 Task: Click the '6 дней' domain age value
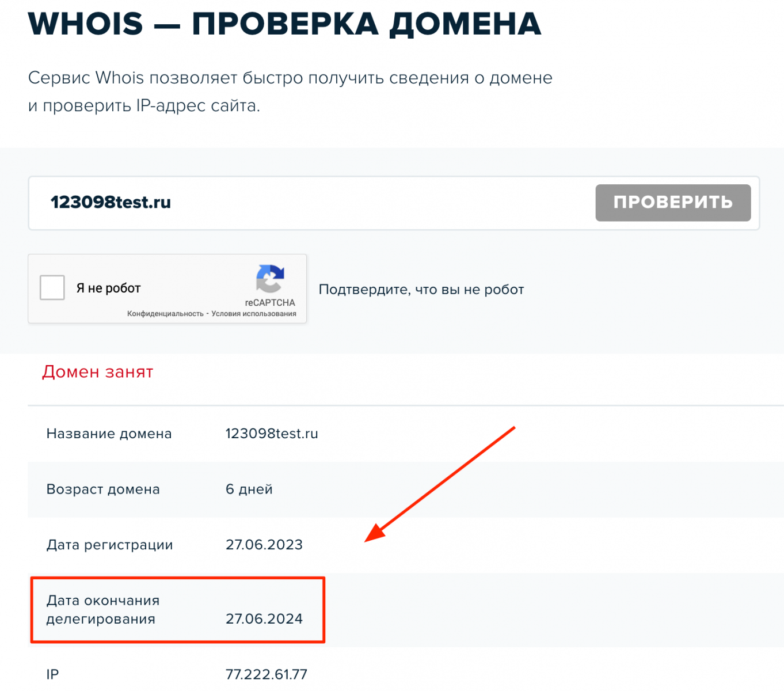click(x=249, y=489)
